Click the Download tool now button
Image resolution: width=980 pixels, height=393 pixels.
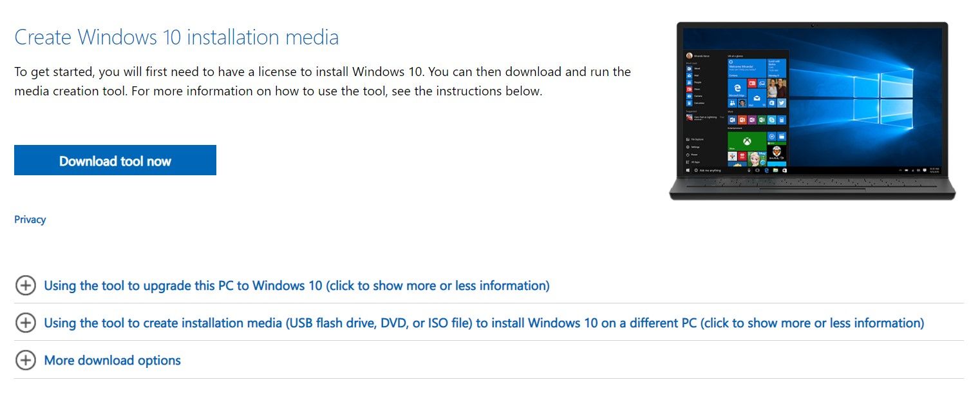[x=115, y=160]
